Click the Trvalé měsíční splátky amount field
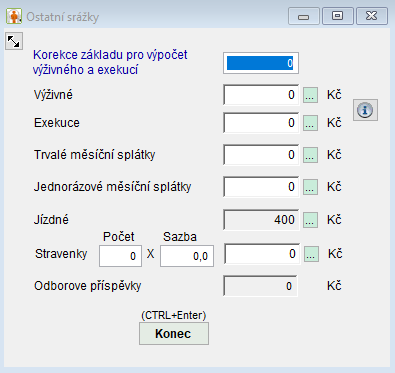The image size is (395, 373). 261,155
